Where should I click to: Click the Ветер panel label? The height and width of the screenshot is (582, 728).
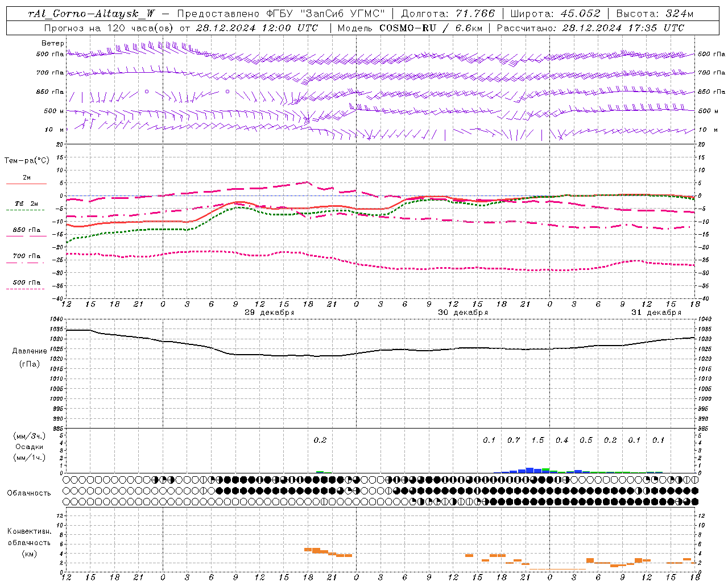click(x=53, y=43)
